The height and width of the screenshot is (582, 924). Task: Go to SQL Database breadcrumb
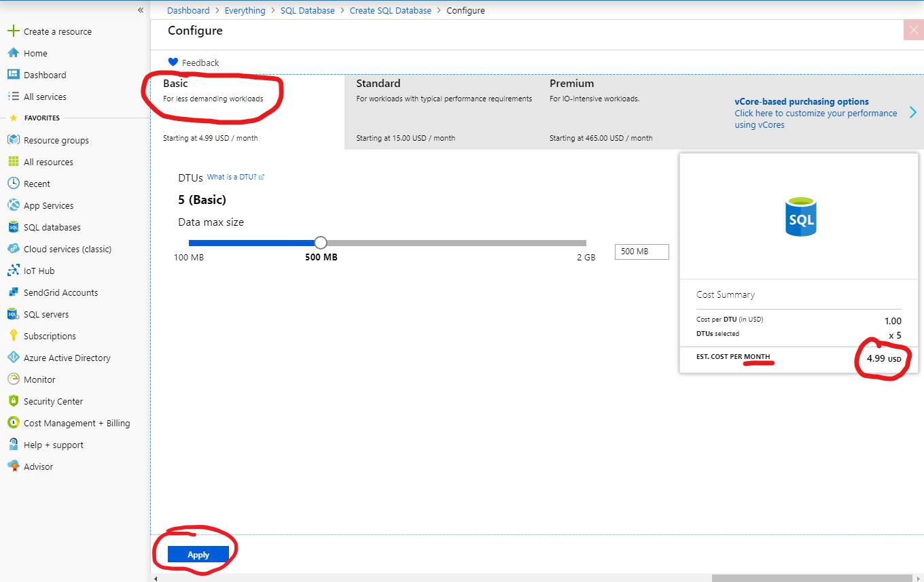coord(308,10)
